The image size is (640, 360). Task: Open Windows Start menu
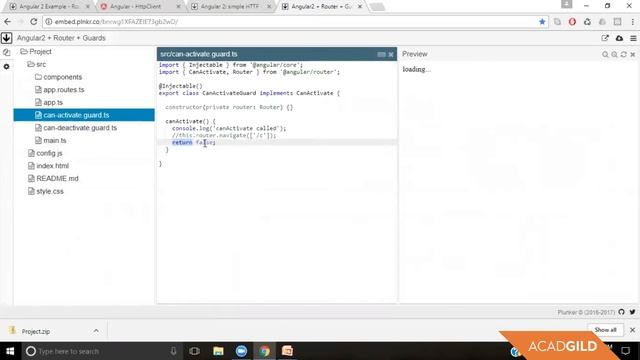click(x=10, y=351)
